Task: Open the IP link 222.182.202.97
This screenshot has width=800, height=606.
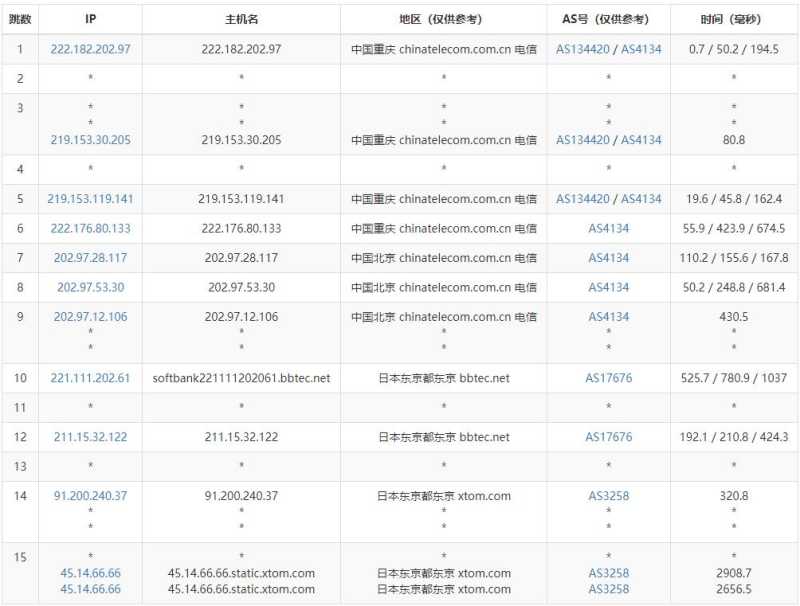Action: [x=90, y=48]
